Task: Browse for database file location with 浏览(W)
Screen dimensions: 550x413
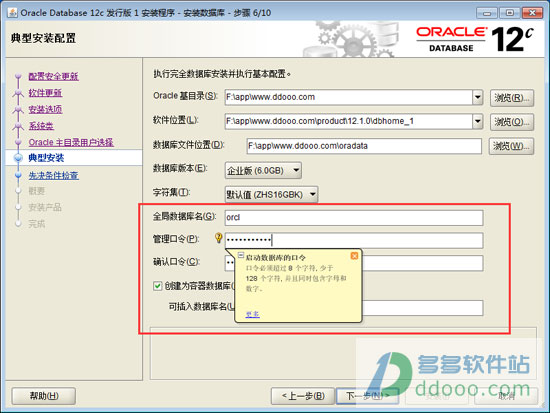Action: click(511, 146)
